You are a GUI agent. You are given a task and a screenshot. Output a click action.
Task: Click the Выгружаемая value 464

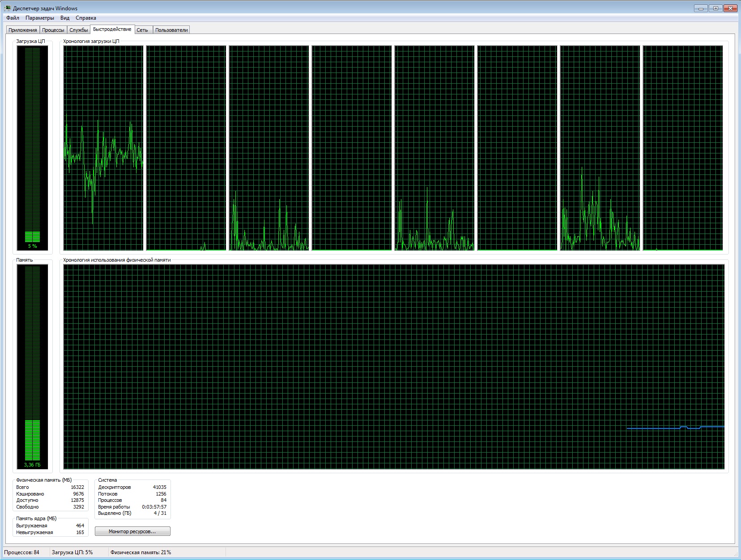tap(80, 526)
